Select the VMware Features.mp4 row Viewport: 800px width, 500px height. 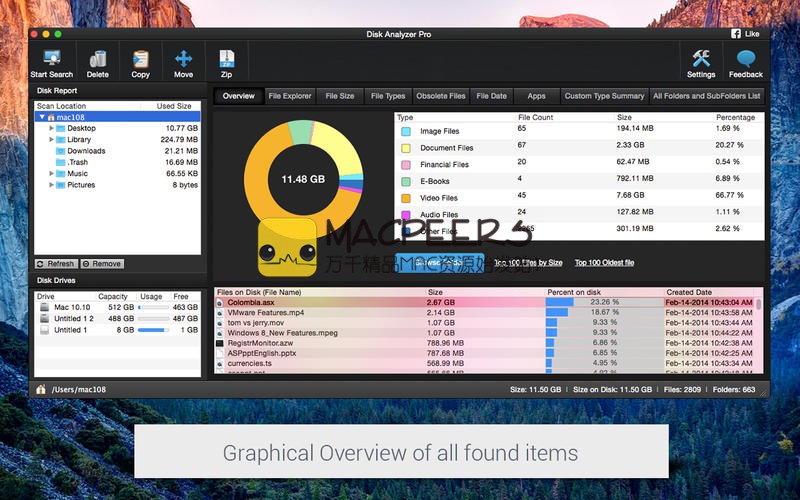[x=489, y=312]
